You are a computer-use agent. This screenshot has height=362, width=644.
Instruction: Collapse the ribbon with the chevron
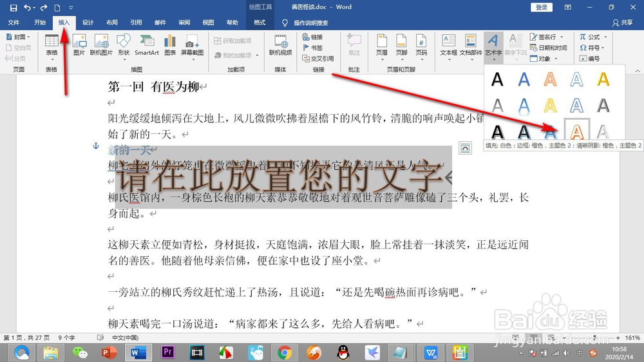pos(638,71)
